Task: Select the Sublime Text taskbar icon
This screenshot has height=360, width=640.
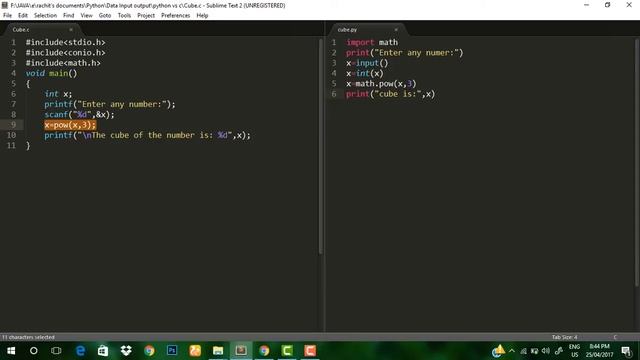Action: click(241, 351)
